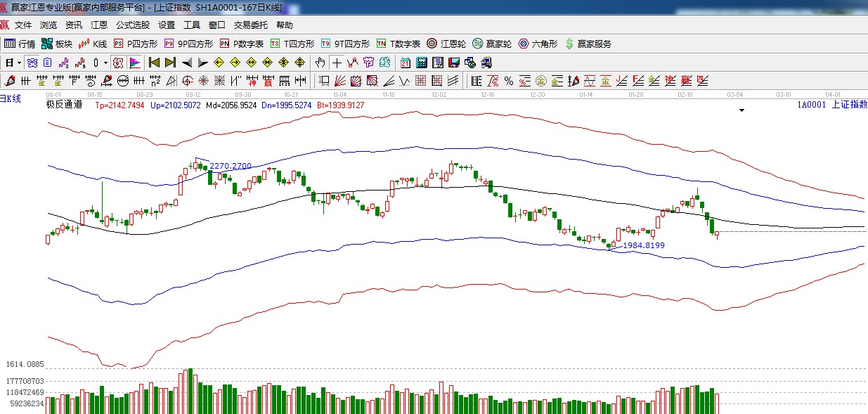Click the calendar date icon
This screenshot has width=868, height=414.
(x=406, y=63)
